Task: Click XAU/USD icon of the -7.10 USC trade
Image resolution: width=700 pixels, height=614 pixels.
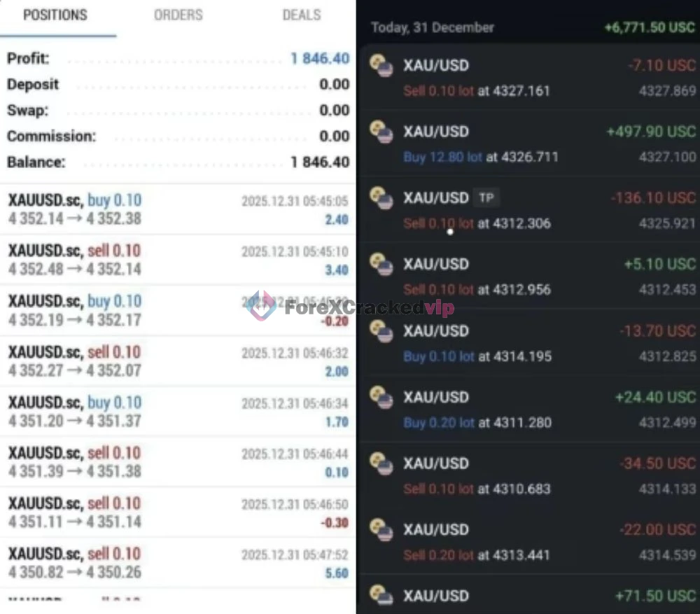Action: 381,66
